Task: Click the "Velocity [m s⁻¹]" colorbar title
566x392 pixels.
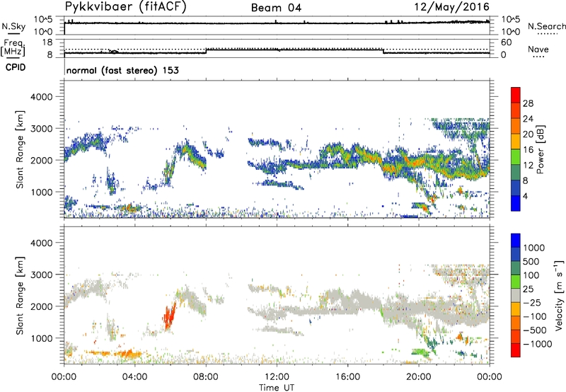Action: coord(559,295)
